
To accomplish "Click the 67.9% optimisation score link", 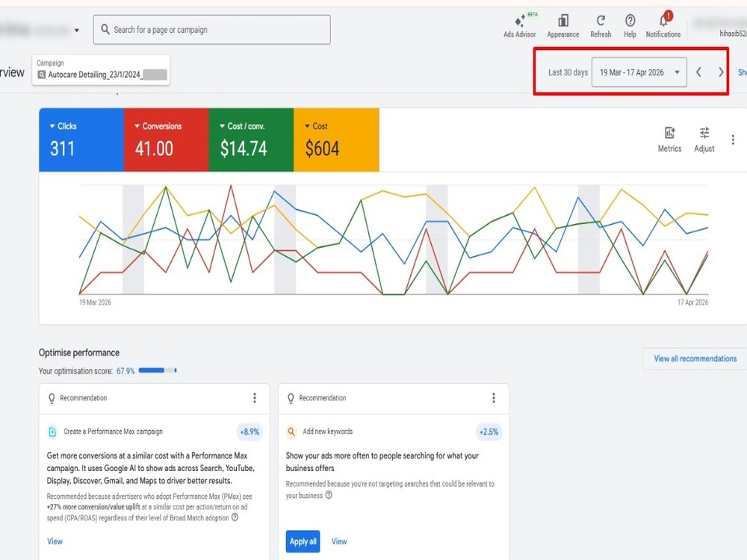I will [125, 371].
